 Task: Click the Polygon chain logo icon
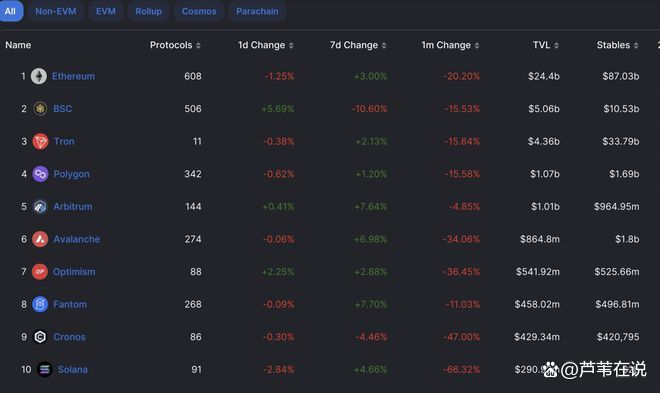point(40,174)
